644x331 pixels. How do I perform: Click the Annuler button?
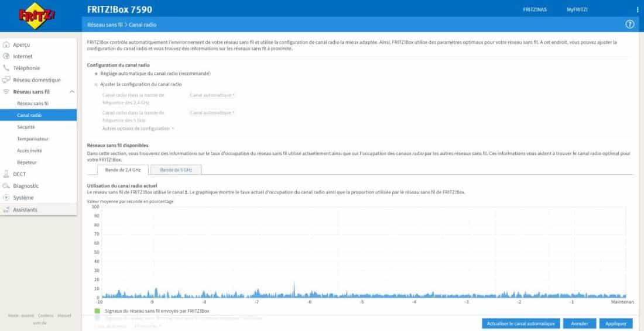click(x=580, y=323)
